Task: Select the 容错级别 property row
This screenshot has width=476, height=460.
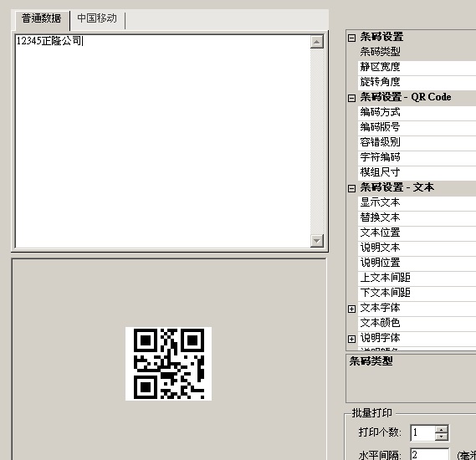Action: [x=417, y=142]
